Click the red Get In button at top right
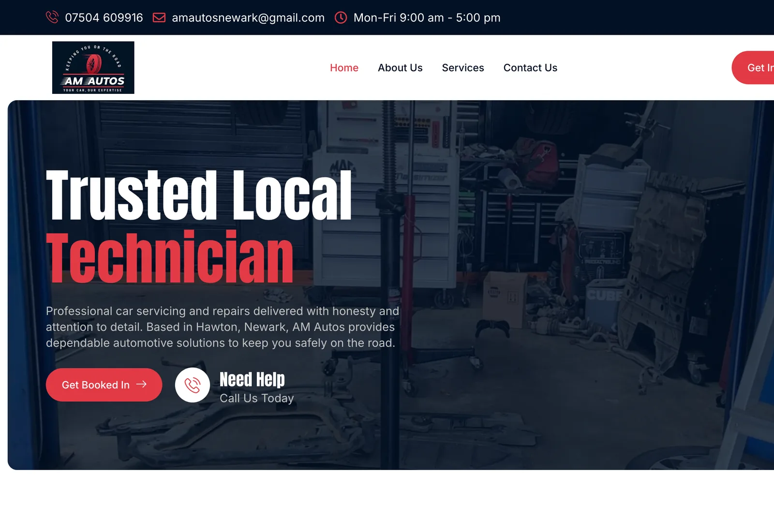The image size is (774, 532). (x=753, y=68)
